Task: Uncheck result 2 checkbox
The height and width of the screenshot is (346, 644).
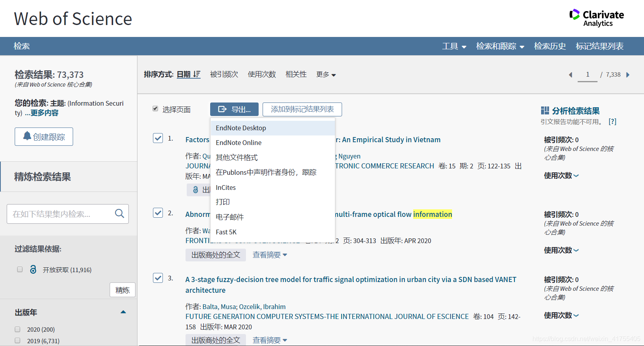Action: tap(158, 213)
